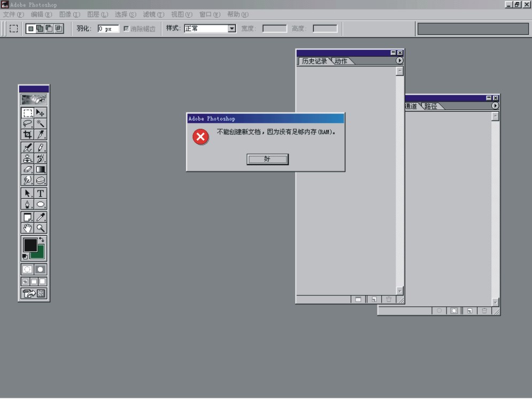The width and height of the screenshot is (532, 399).
Task: Toggle the 消除锯齿 anti-alias checkbox
Action: [x=126, y=28]
